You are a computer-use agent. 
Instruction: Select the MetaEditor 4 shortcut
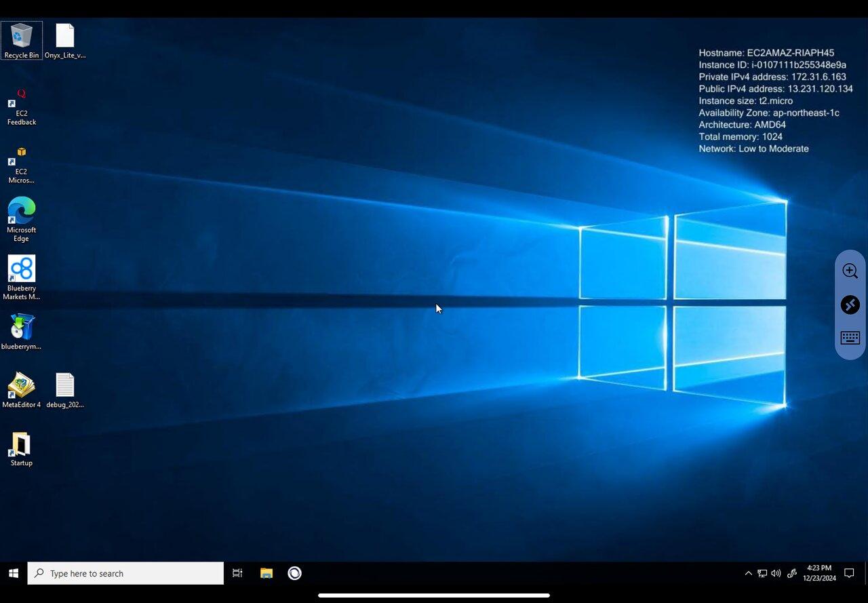22,390
